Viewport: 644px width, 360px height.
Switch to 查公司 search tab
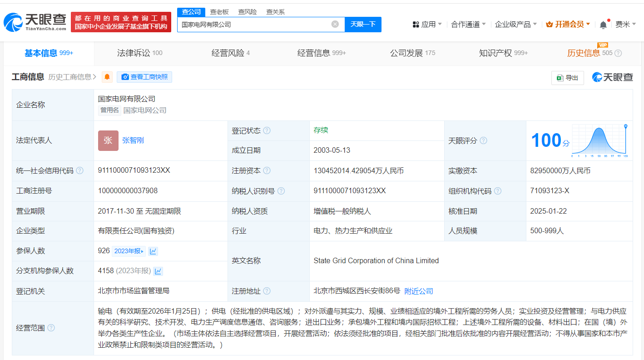coord(191,12)
